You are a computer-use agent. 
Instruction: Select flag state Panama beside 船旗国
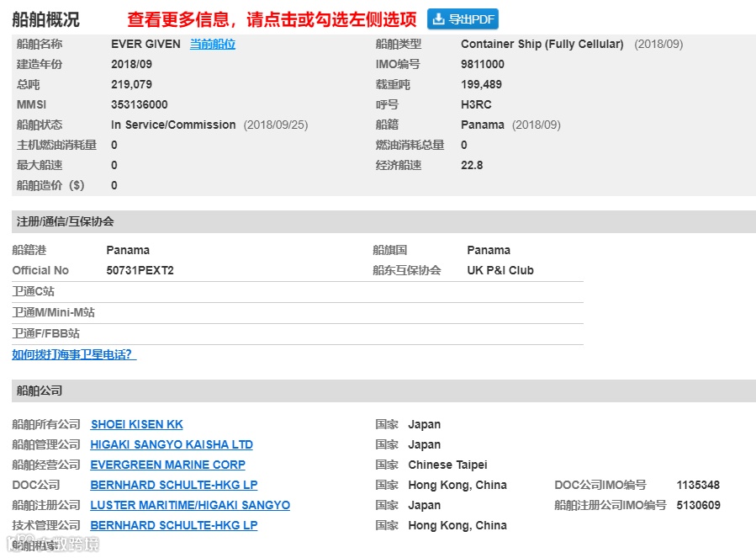tap(489, 250)
